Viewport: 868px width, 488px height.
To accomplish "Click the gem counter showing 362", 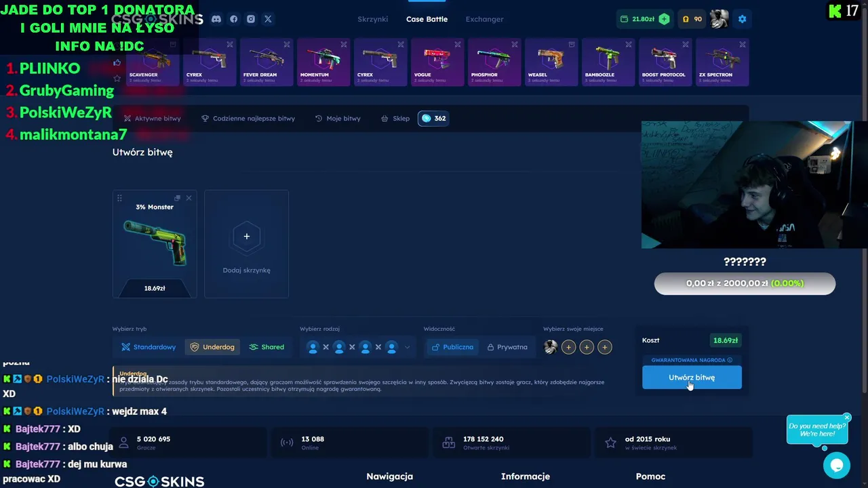I will [x=433, y=118].
